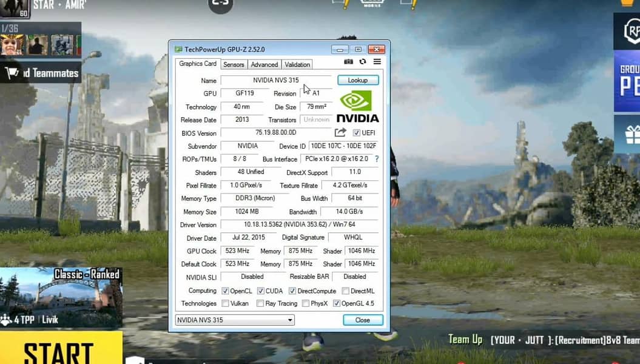
Task: Toggle the UEFI checkbox
Action: tap(356, 133)
